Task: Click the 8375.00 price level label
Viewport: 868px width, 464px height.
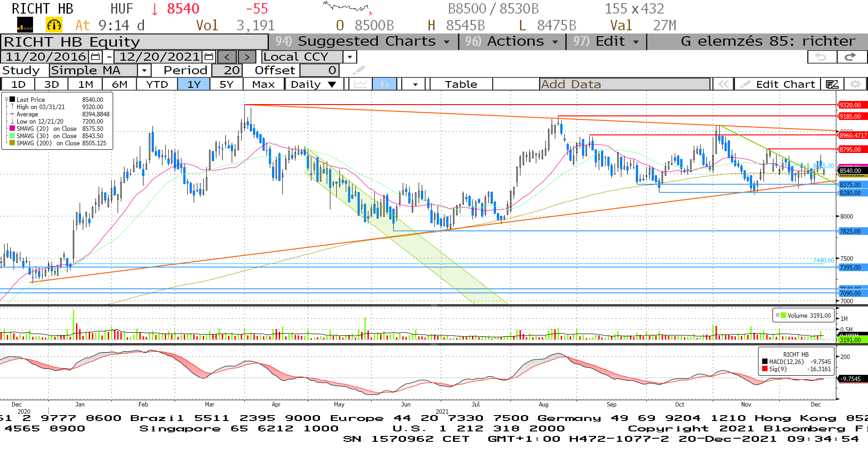Action: tap(853, 185)
